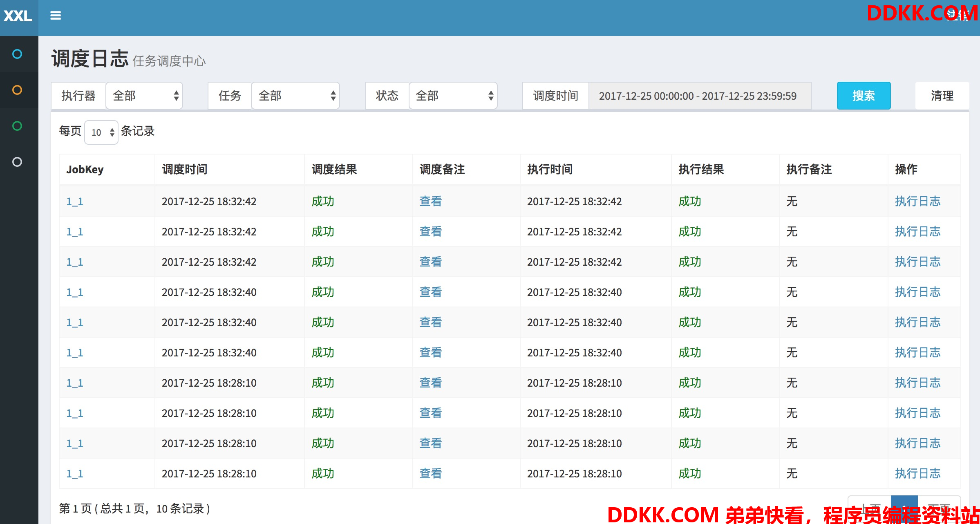Click the XXL logo
The image size is (980, 524).
click(x=18, y=16)
